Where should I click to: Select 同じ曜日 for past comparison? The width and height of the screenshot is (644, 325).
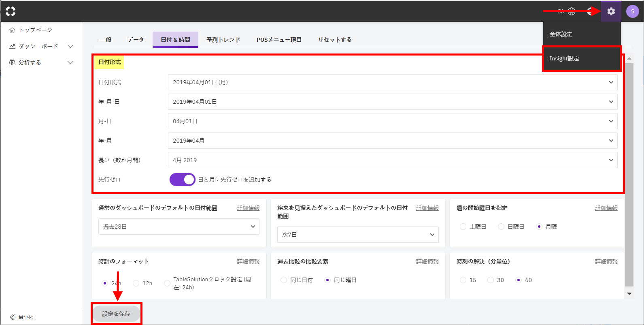point(327,280)
